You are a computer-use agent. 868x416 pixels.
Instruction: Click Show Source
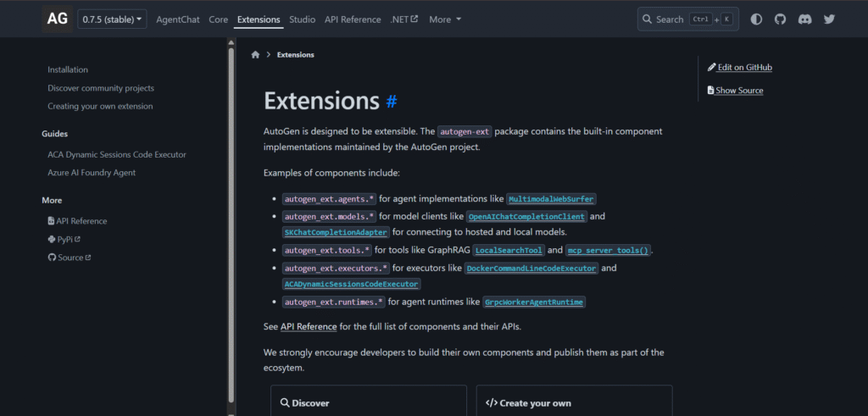tap(735, 91)
